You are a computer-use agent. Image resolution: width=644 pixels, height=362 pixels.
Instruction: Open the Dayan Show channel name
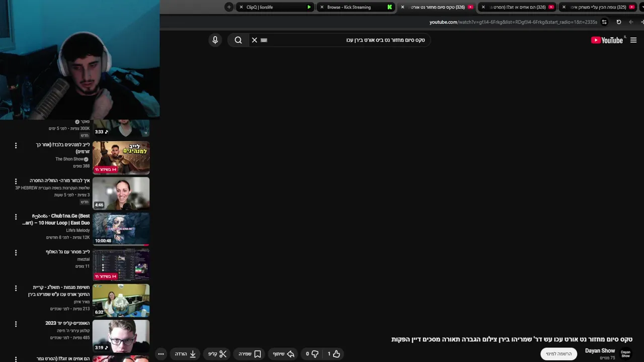600,350
